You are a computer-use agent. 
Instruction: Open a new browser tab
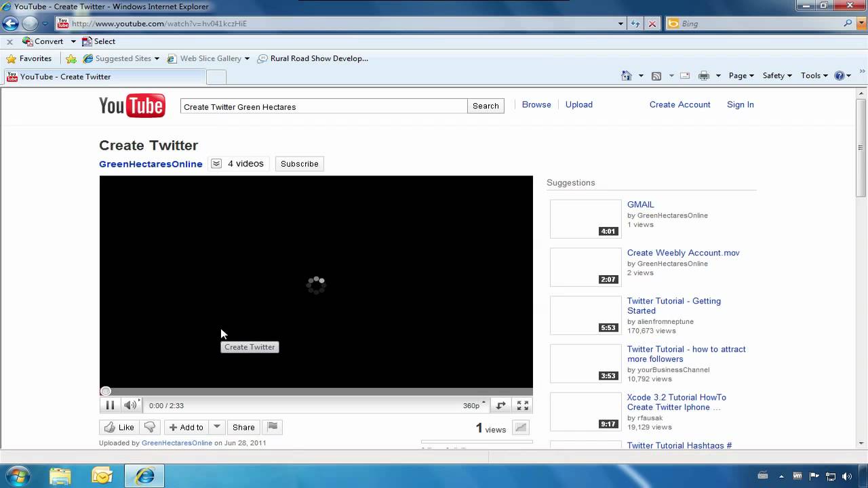click(x=216, y=77)
